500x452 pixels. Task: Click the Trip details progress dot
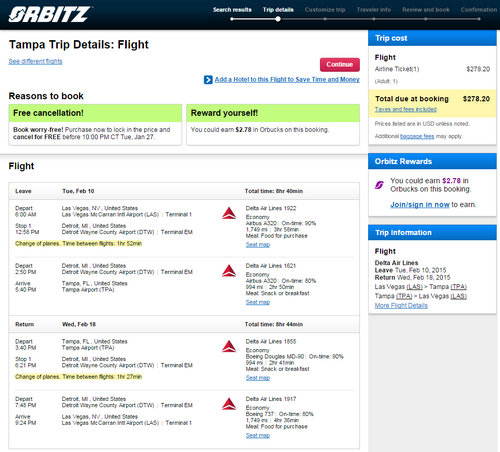[x=278, y=19]
